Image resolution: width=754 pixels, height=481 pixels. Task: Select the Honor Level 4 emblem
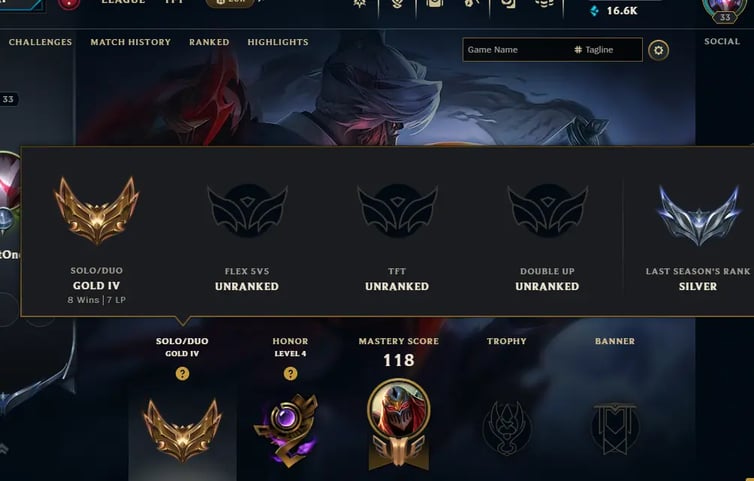[x=287, y=429]
